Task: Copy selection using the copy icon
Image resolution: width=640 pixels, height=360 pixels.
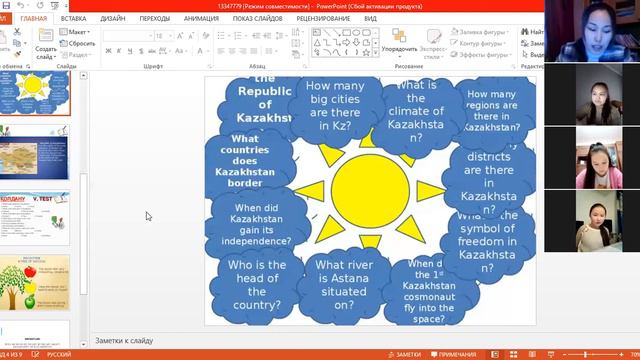Action: (x=17, y=43)
